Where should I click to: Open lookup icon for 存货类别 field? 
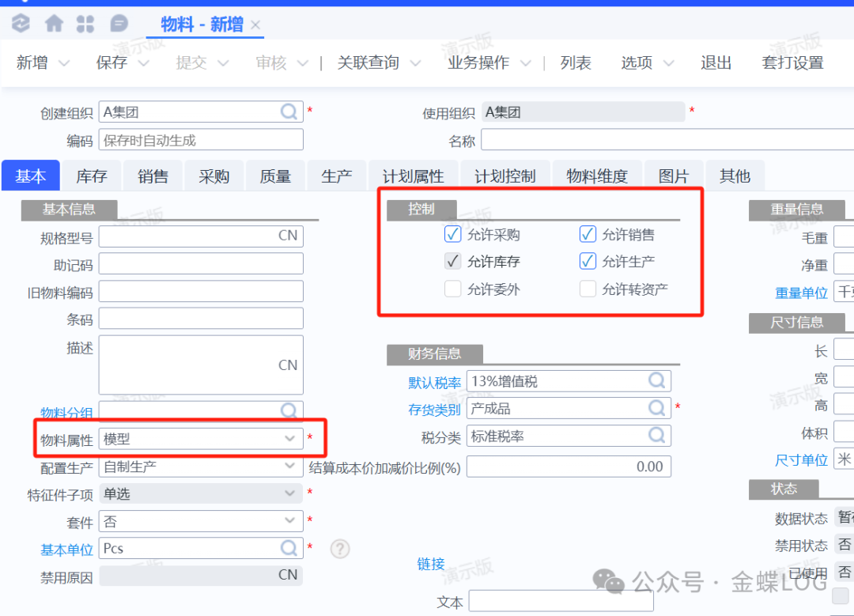point(657,408)
